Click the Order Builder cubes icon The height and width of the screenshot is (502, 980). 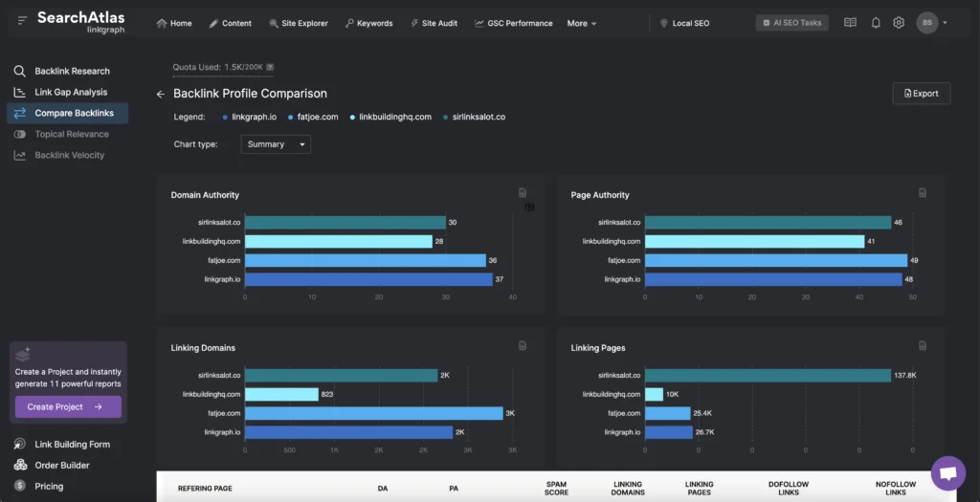[20, 465]
